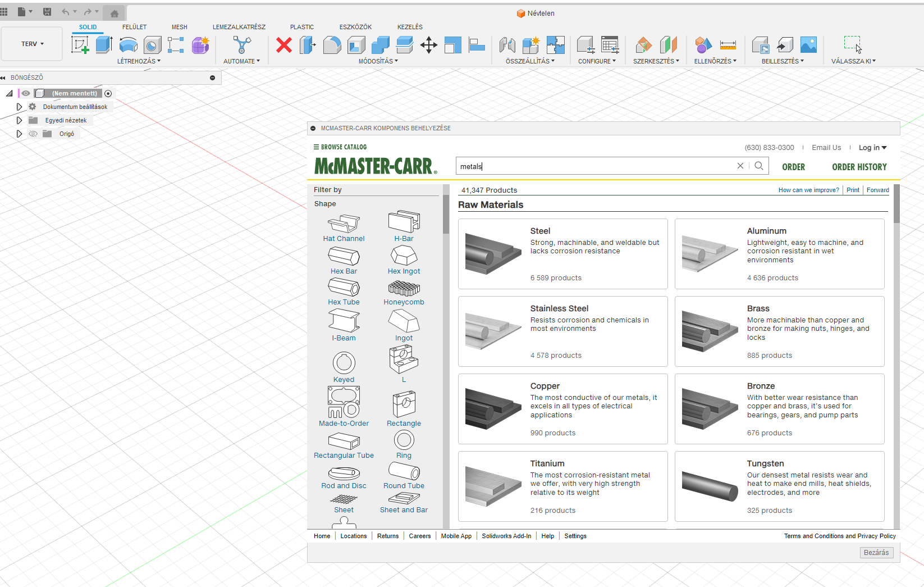Switch to the PLASTIC tab

point(302,27)
